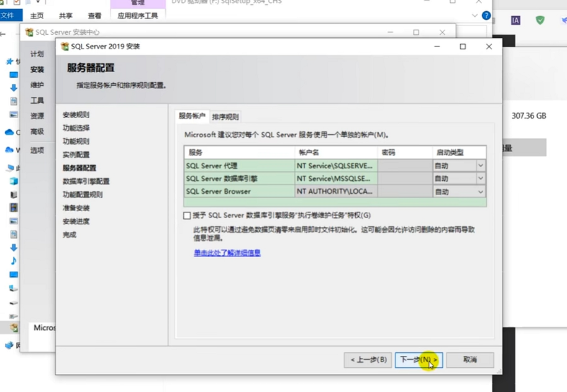Click the NT Service\SQLSERVE... account name cell
This screenshot has width=567, height=392.
tap(337, 166)
